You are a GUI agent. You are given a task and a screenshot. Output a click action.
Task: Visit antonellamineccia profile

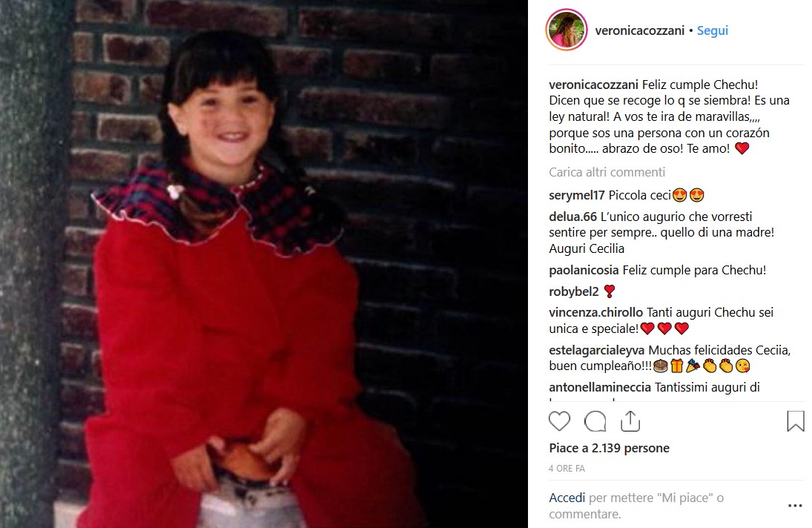click(x=600, y=386)
